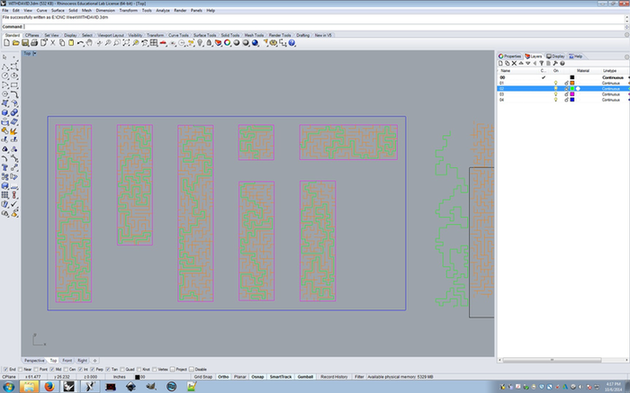Click the Save diskette icon

25,43
